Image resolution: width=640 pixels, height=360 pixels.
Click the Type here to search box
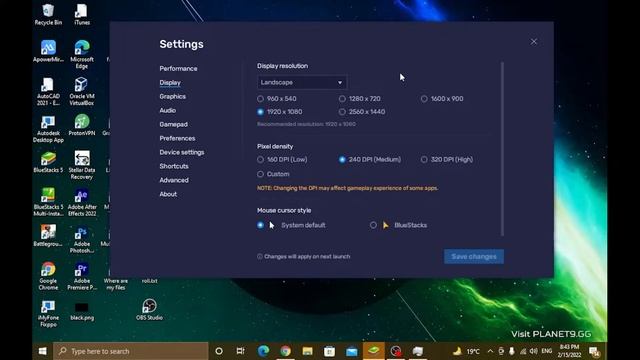[131, 351]
